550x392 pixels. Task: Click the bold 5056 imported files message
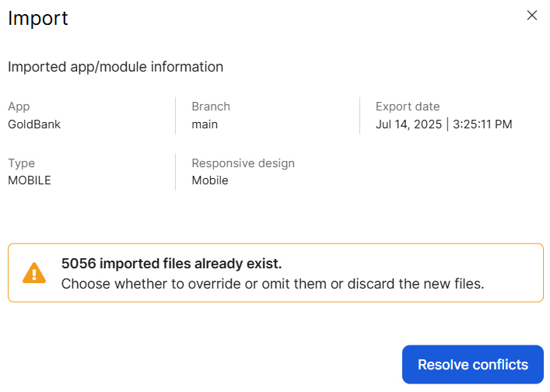(x=171, y=264)
